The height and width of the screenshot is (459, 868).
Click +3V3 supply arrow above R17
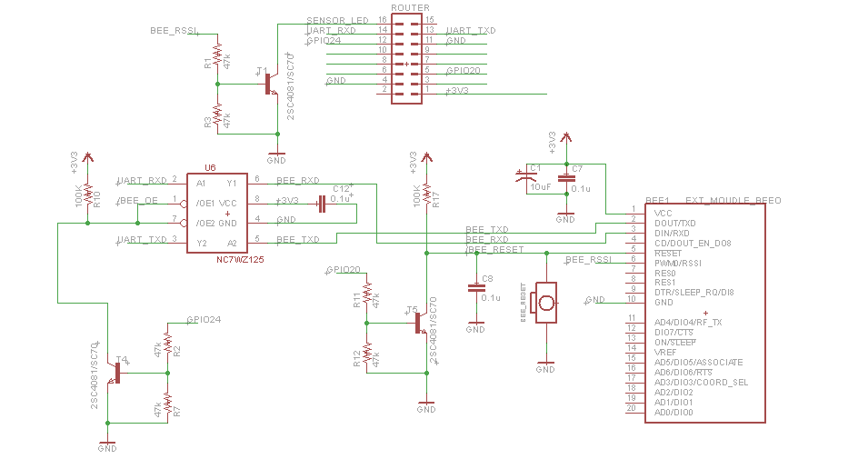click(426, 156)
